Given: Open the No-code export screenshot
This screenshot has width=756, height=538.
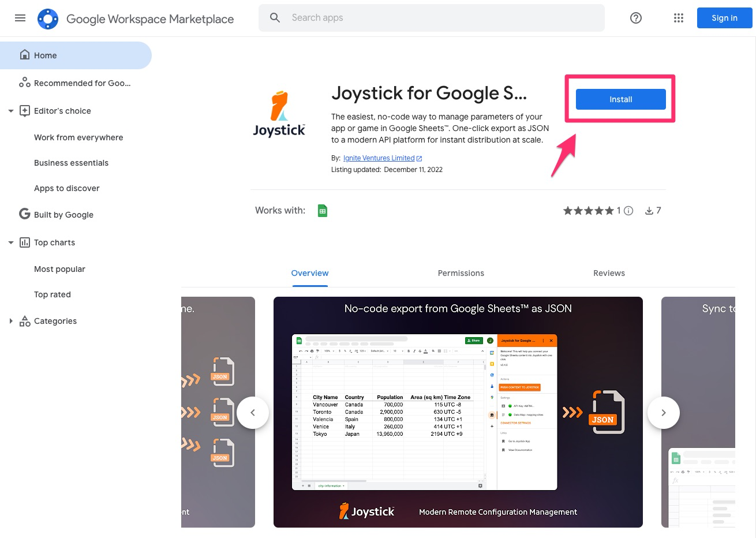Looking at the screenshot, I should [x=458, y=412].
